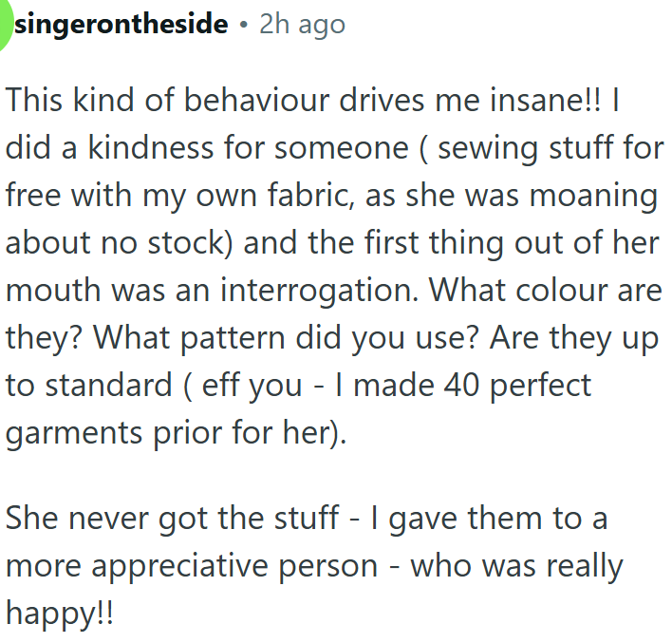
Task: Open the singerontheside user profile
Action: tap(122, 25)
